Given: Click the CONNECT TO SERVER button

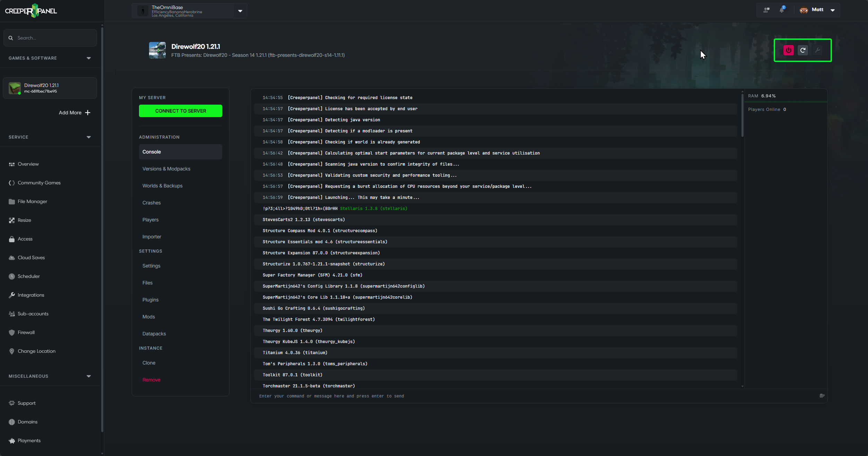Looking at the screenshot, I should [180, 111].
